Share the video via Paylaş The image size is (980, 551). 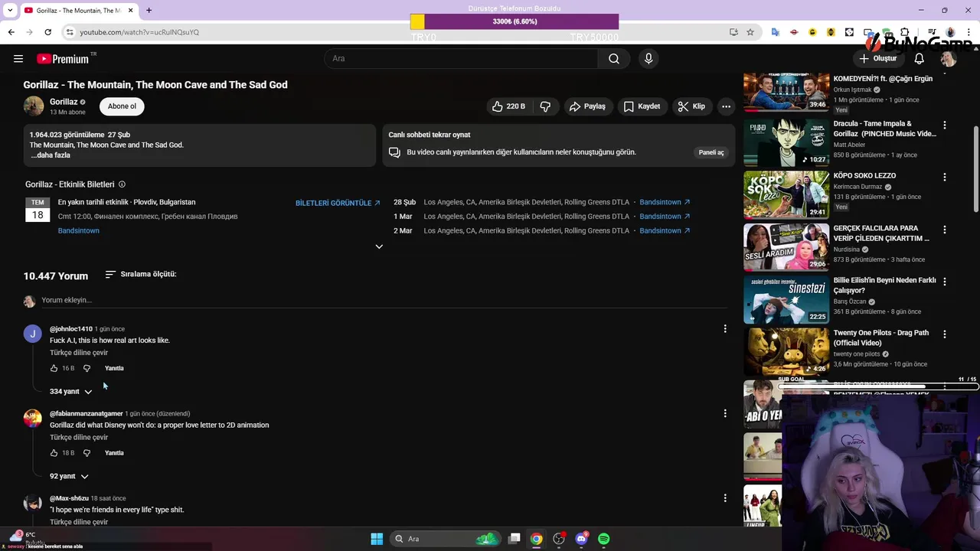(x=587, y=106)
